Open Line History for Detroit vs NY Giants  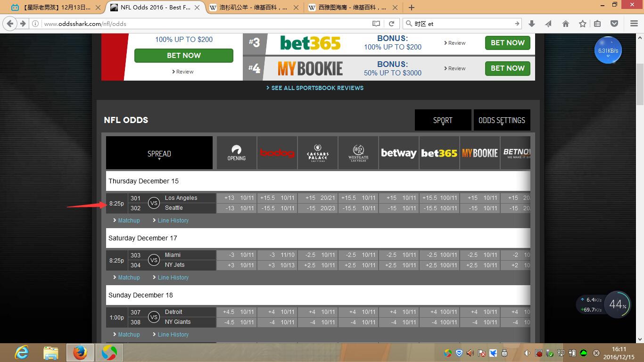coord(170,335)
